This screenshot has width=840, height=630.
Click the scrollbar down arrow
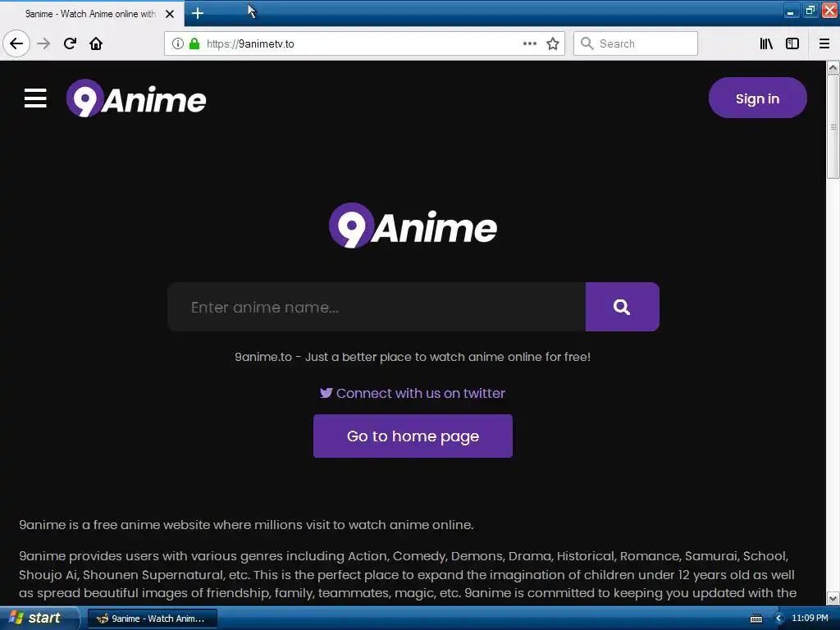tap(833, 598)
